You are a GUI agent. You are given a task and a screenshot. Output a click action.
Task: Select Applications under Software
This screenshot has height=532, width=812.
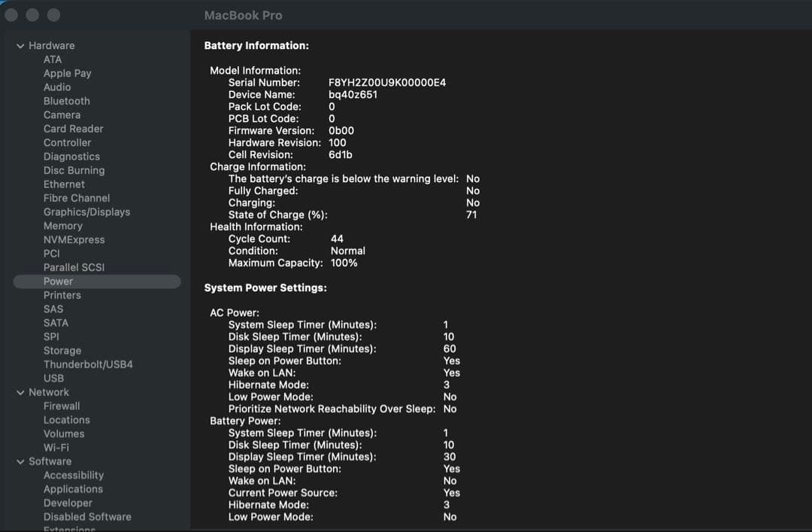pyautogui.click(x=72, y=488)
